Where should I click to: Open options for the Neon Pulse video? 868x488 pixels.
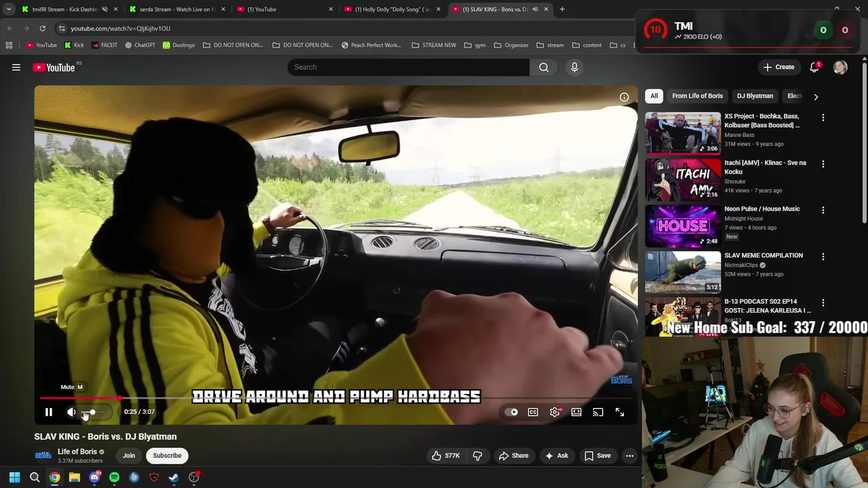point(823,210)
